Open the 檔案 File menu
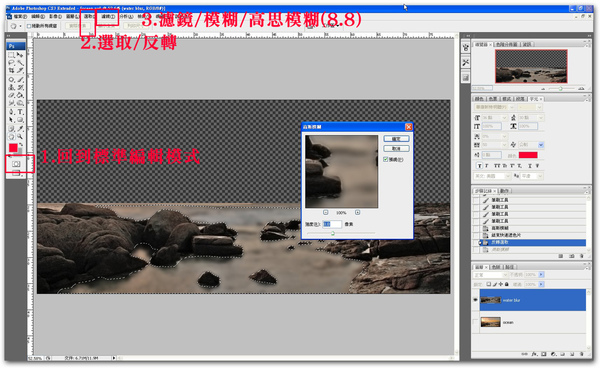The width and height of the screenshot is (600, 368). [20, 16]
